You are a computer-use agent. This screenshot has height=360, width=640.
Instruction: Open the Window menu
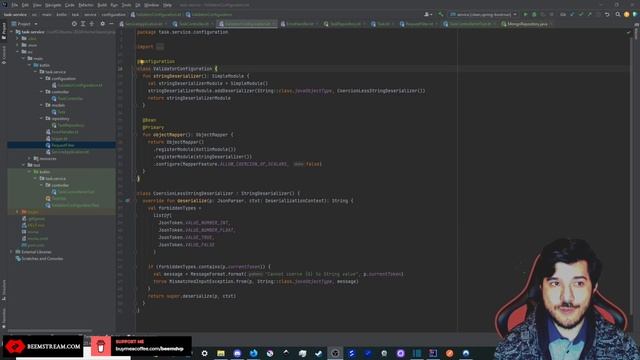151,5
